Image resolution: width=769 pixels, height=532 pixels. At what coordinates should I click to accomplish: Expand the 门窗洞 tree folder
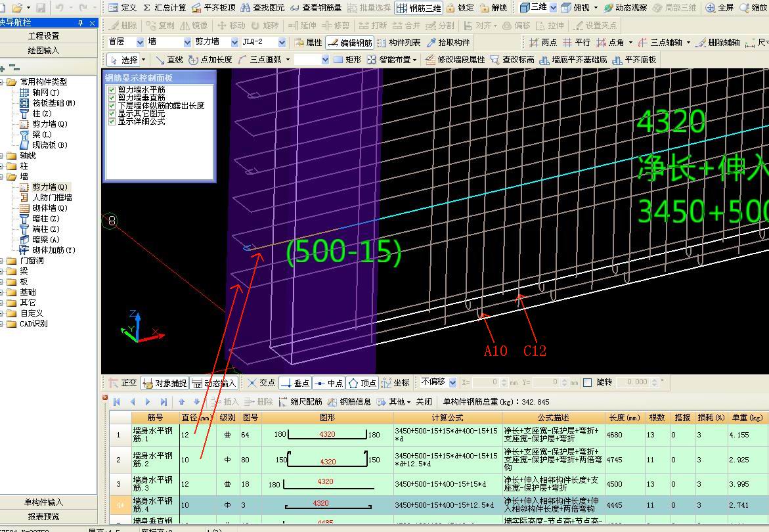click(2, 260)
